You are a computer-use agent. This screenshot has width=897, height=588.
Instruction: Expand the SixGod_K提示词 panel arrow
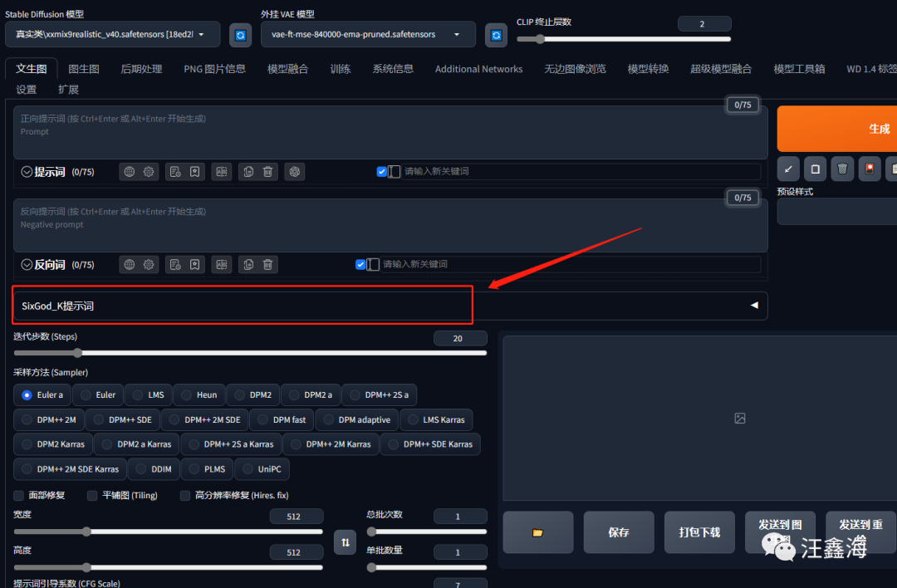pyautogui.click(x=754, y=306)
